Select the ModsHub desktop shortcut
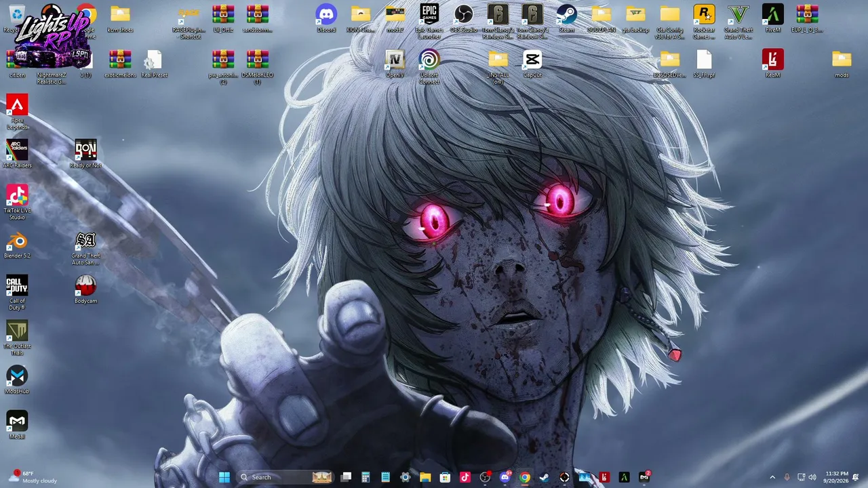The image size is (868, 488). click(x=17, y=380)
